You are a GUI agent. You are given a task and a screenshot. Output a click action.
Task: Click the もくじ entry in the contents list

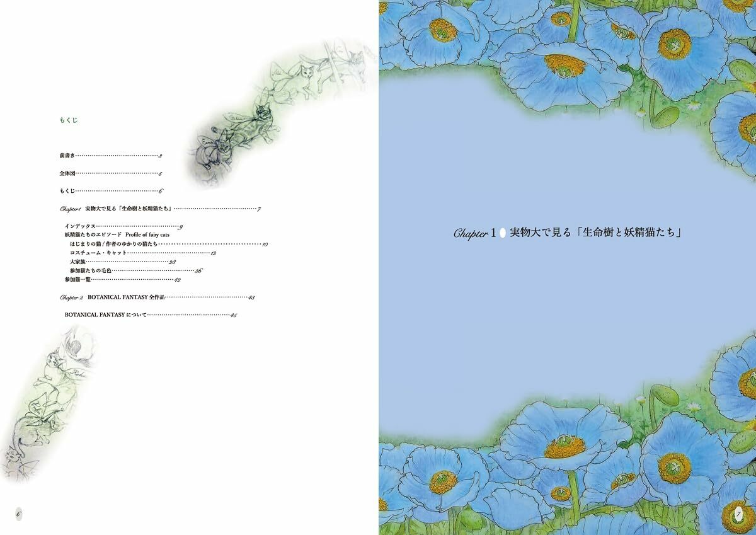111,190
